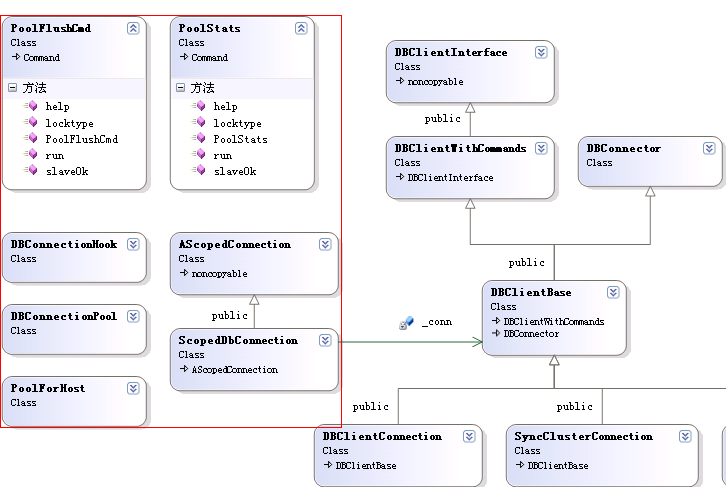This screenshot has width=726, height=487.
Task: Click the locktype method icon in PoolStats
Action: (x=200, y=122)
